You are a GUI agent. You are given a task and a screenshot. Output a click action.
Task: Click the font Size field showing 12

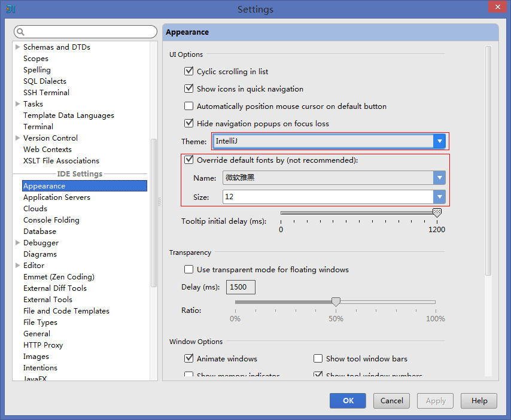pyautogui.click(x=328, y=197)
